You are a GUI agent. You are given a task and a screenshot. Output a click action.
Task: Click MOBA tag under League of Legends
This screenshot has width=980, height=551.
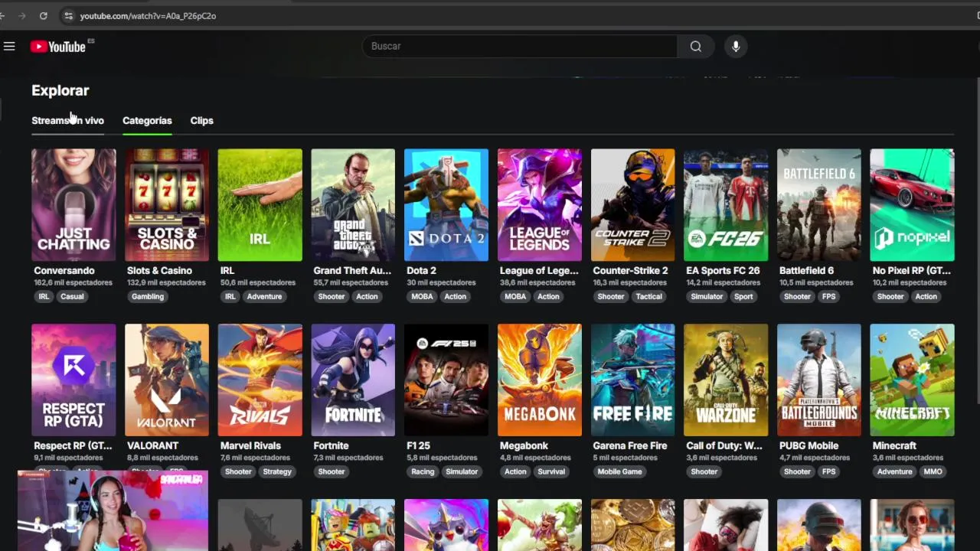tap(515, 297)
